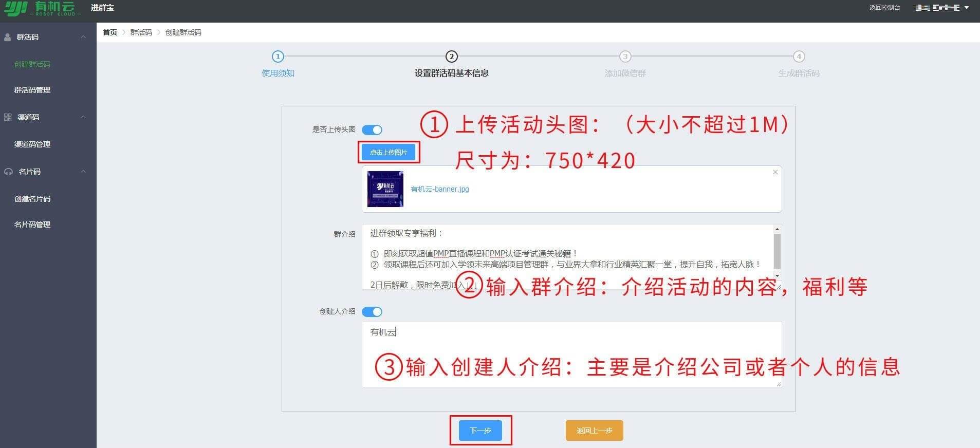Click the 点击上传图片 upload button

point(389,152)
